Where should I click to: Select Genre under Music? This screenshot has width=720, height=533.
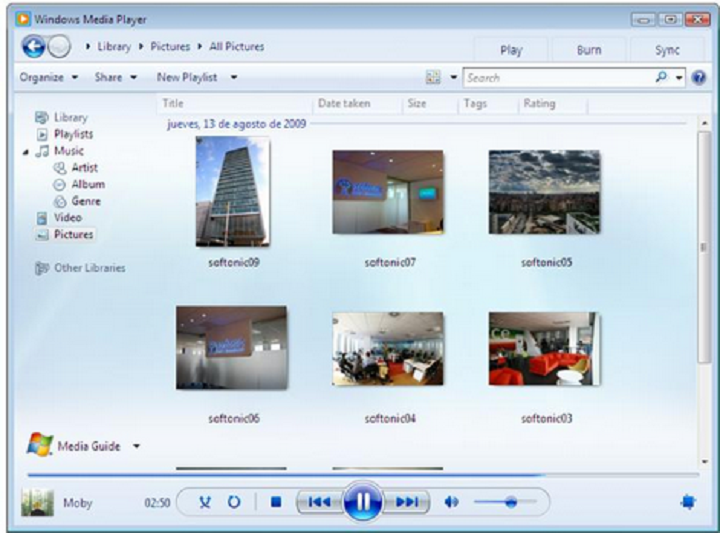pos(86,201)
